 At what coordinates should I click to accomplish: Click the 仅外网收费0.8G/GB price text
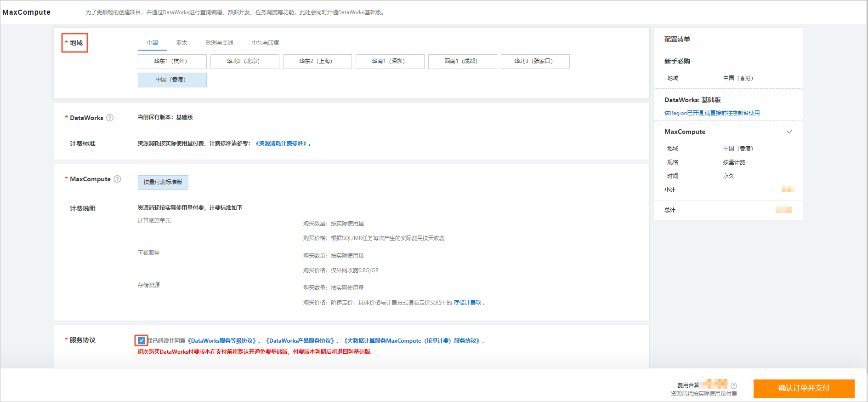pyautogui.click(x=355, y=270)
